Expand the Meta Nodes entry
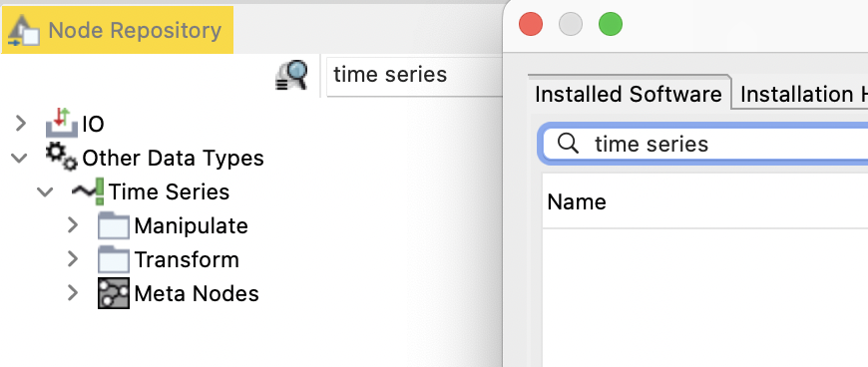Viewport: 868px width, 367px height. tap(73, 293)
